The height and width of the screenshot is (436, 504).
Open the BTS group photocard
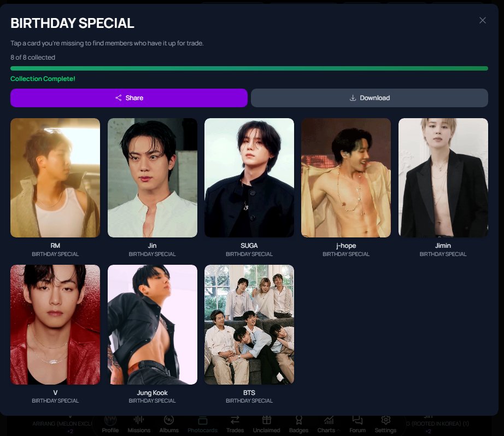point(249,324)
